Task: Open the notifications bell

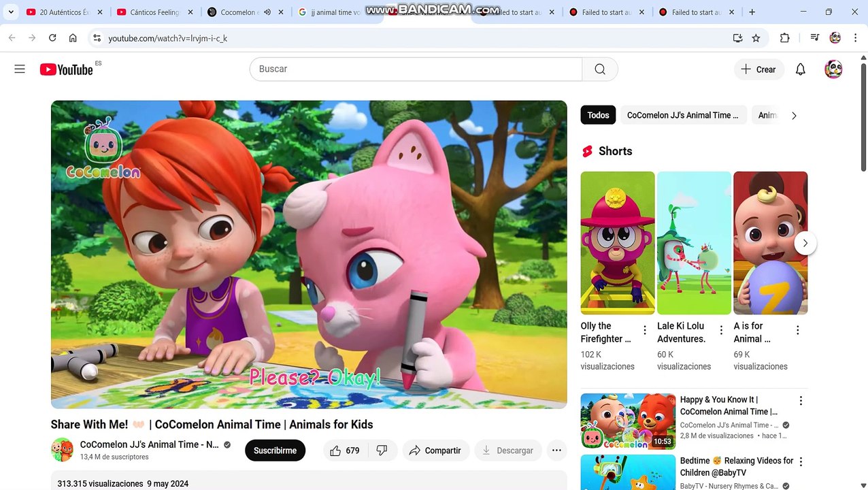Action: coord(801,69)
